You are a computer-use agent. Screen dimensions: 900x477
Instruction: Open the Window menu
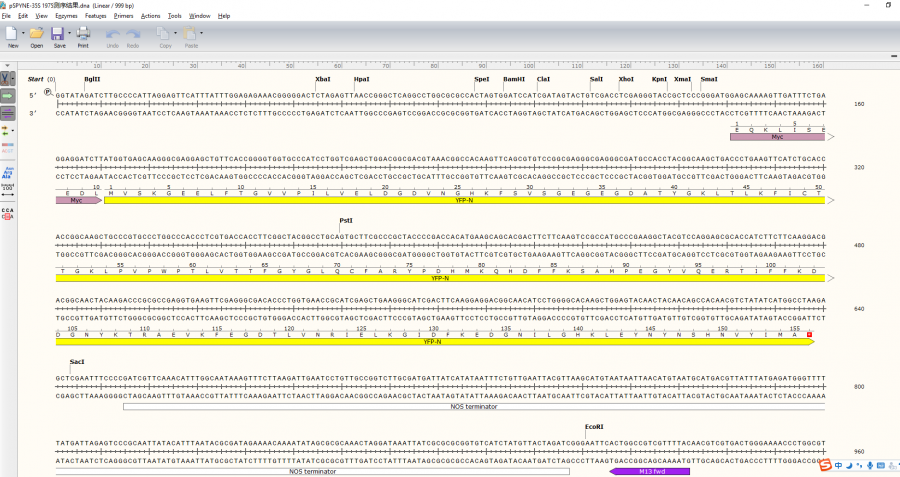click(x=200, y=16)
